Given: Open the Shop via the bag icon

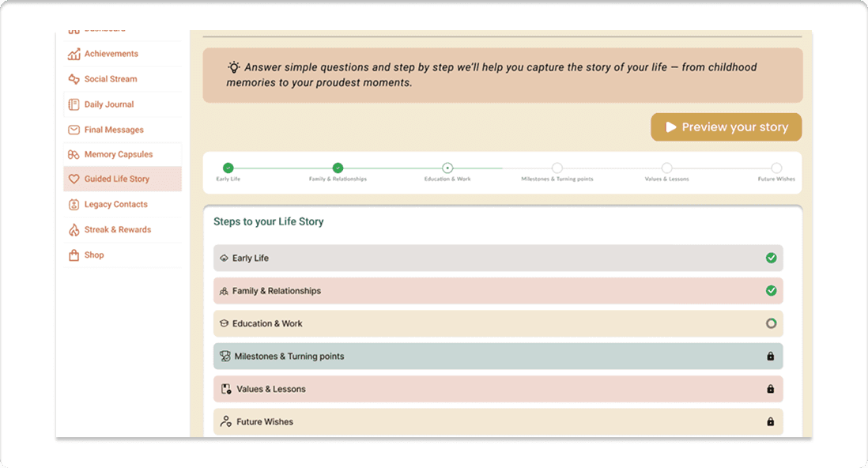Looking at the screenshot, I should (72, 255).
